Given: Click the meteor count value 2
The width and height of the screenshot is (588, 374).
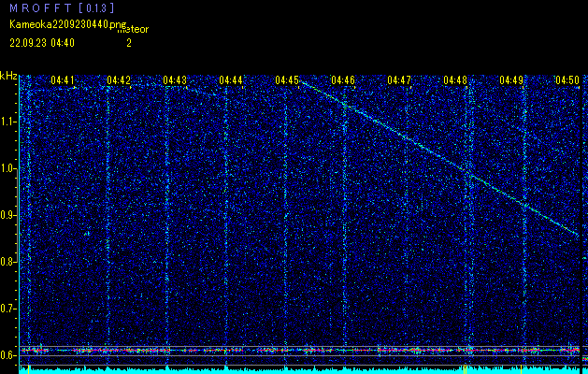Looking at the screenshot, I should pos(129,43).
